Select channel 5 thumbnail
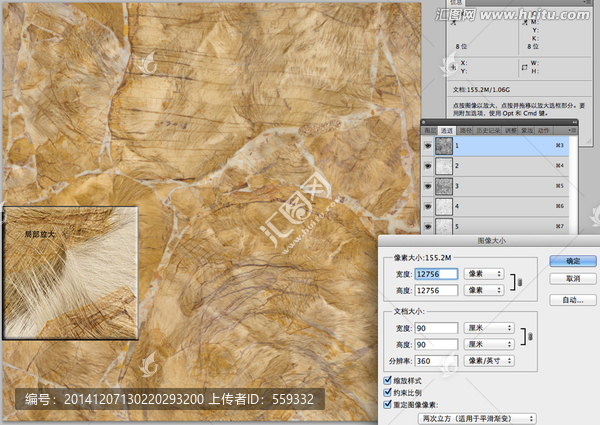This screenshot has width=600, height=425. pyautogui.click(x=444, y=226)
